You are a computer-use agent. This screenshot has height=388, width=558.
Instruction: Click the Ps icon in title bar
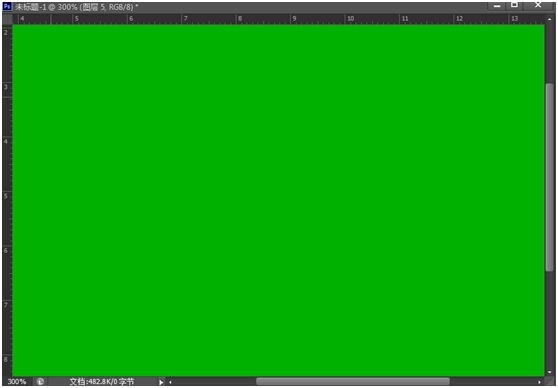[x=7, y=7]
